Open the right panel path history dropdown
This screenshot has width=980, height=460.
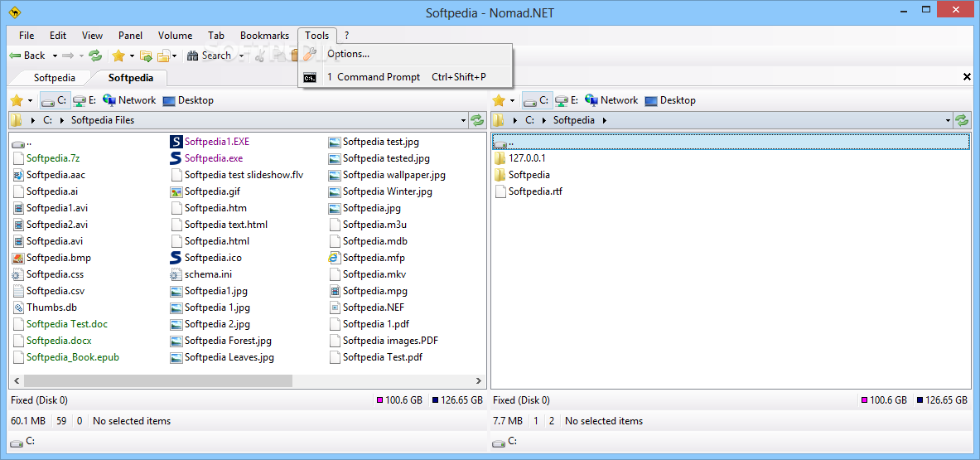(x=949, y=120)
